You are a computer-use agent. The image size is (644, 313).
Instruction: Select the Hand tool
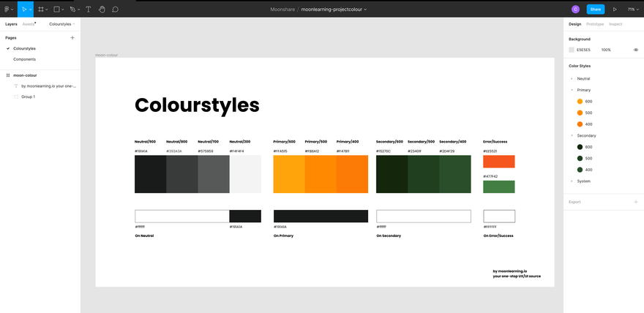point(102,9)
